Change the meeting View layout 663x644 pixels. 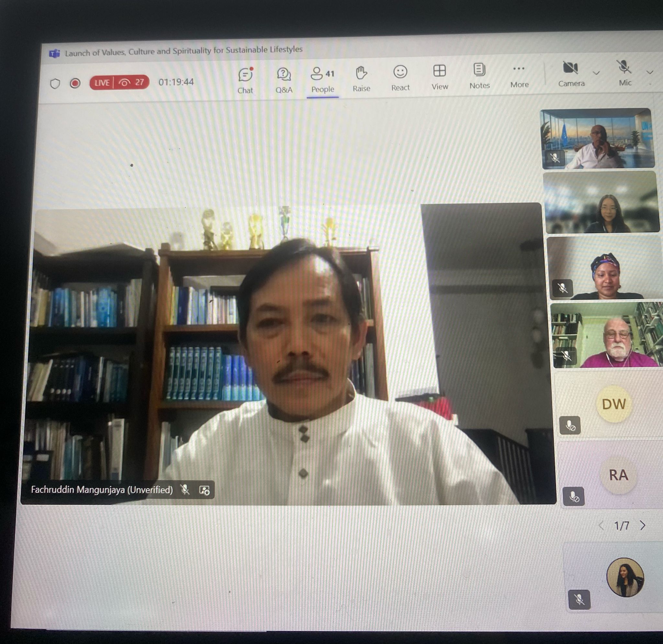[439, 77]
